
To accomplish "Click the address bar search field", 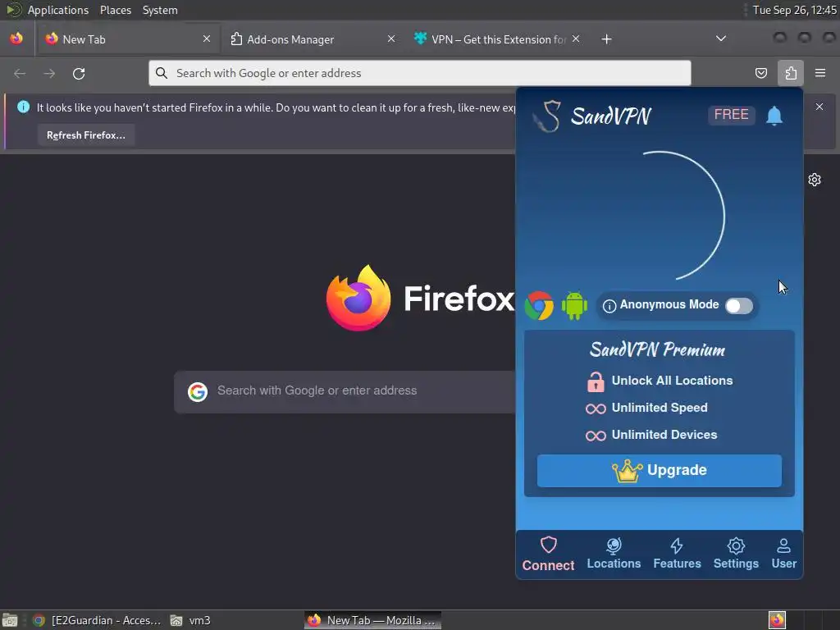I will 419,73.
